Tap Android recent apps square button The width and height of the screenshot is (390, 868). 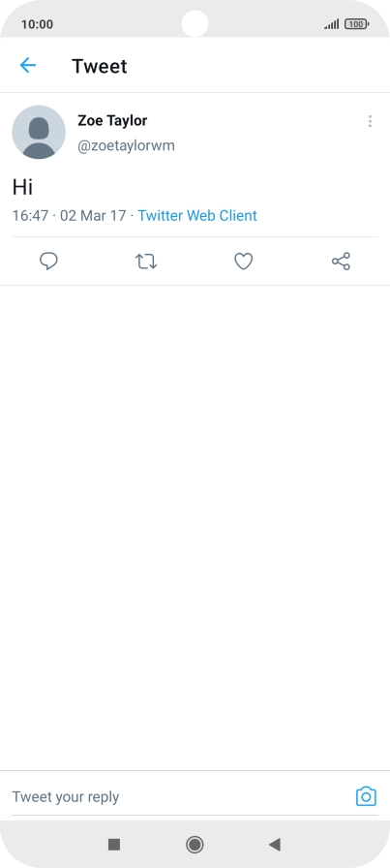[114, 844]
